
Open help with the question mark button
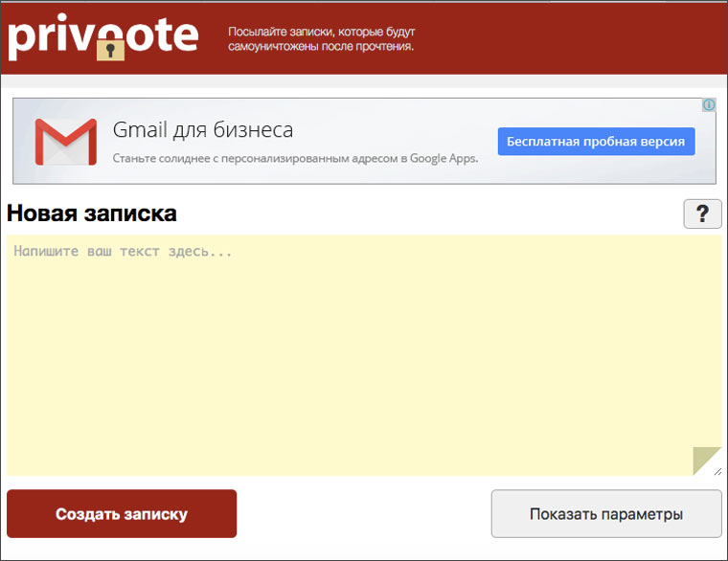[702, 213]
